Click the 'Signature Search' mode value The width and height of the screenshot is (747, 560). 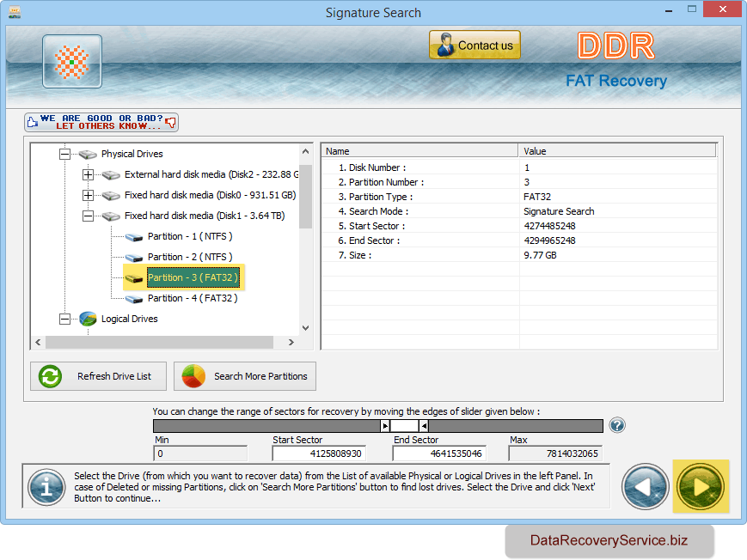point(559,211)
